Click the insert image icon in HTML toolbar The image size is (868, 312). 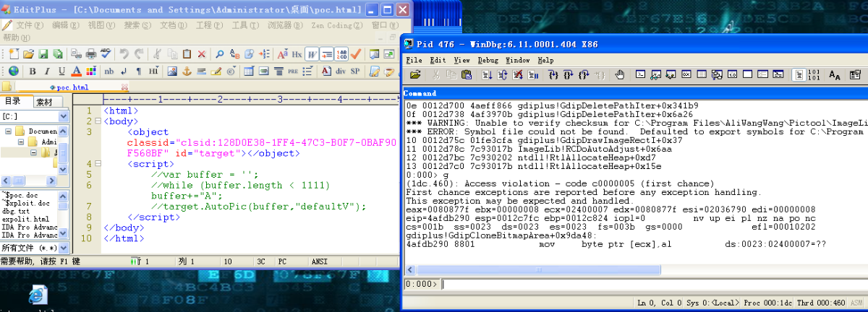pos(171,71)
